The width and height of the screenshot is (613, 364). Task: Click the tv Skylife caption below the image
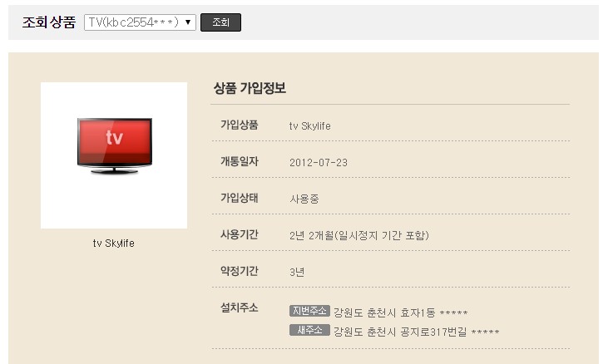114,243
